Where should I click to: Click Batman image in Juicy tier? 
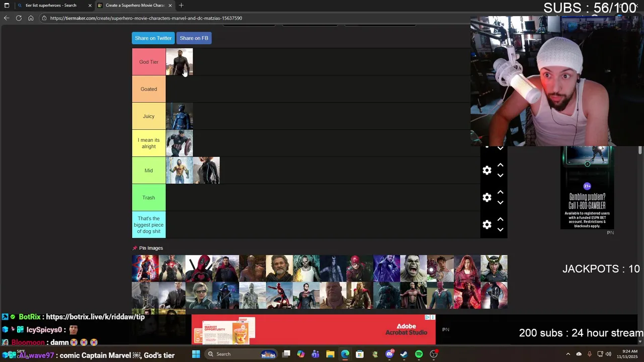[x=179, y=116]
